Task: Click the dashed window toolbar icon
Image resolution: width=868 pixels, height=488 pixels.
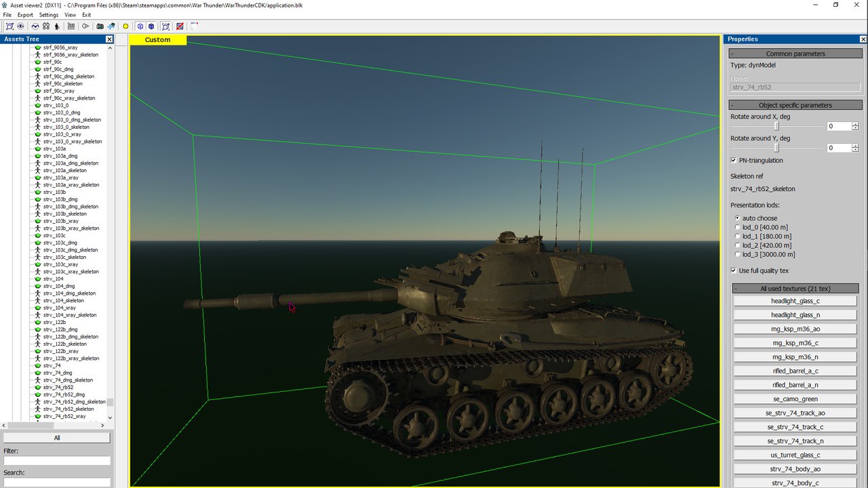Action: pos(194,26)
